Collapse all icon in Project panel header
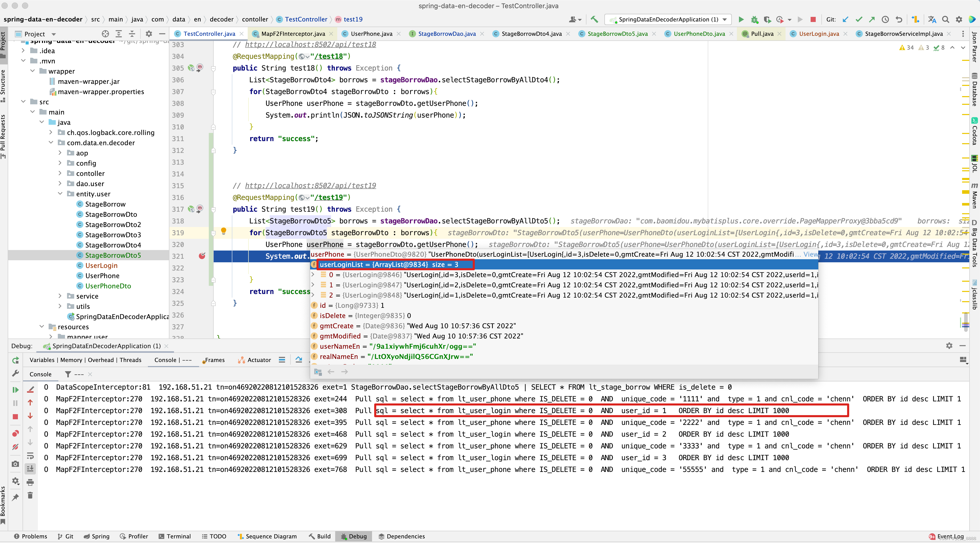This screenshot has height=543, width=980. coord(132,33)
